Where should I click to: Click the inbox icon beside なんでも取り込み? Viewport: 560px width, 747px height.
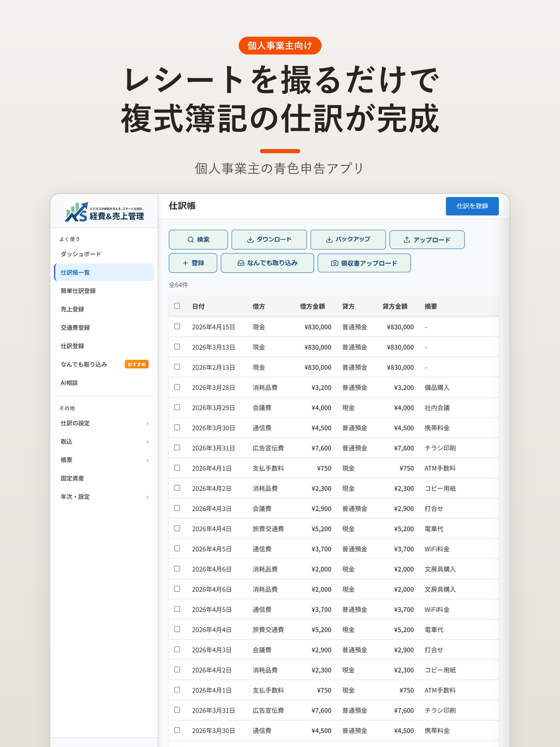point(241,263)
